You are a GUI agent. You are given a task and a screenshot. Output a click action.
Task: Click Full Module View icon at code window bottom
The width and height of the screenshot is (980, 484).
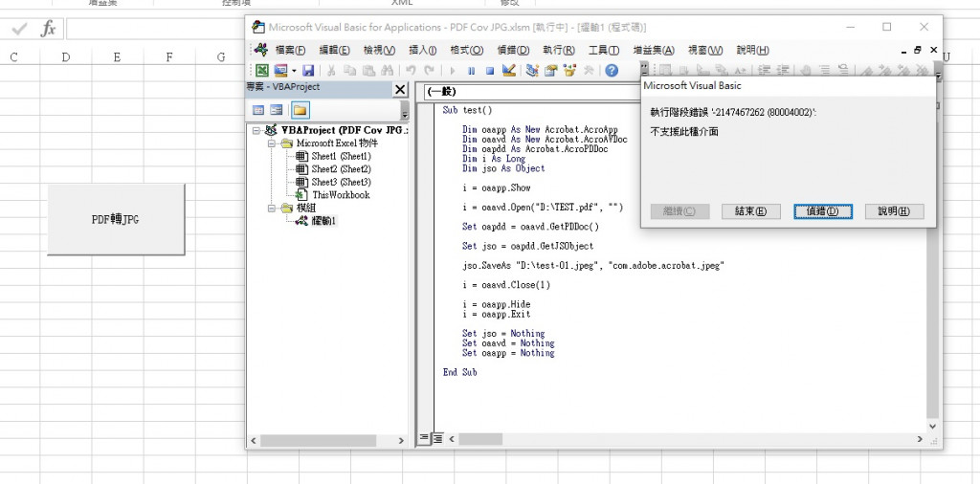438,439
